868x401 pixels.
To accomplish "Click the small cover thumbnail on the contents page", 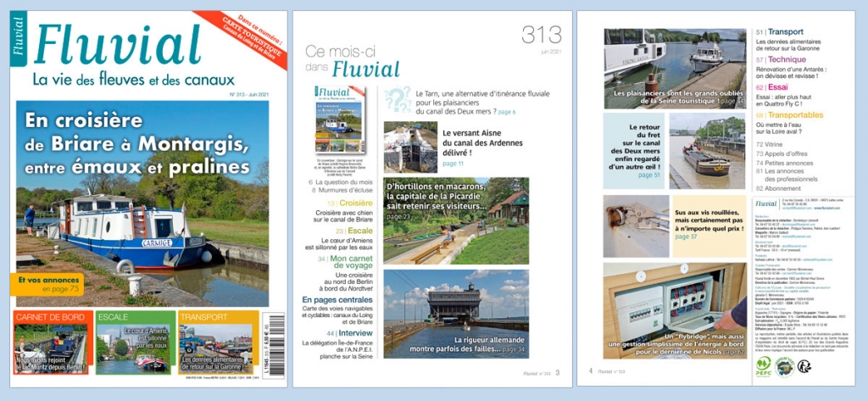I will (341, 120).
